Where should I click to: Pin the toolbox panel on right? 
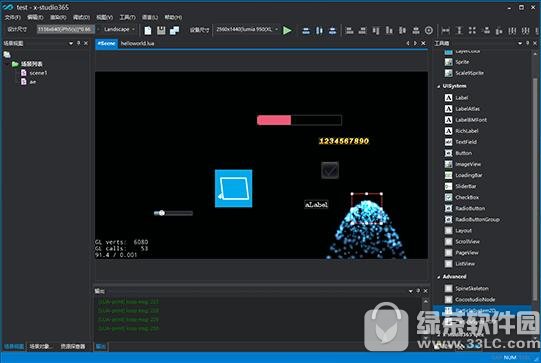pyautogui.click(x=528, y=43)
